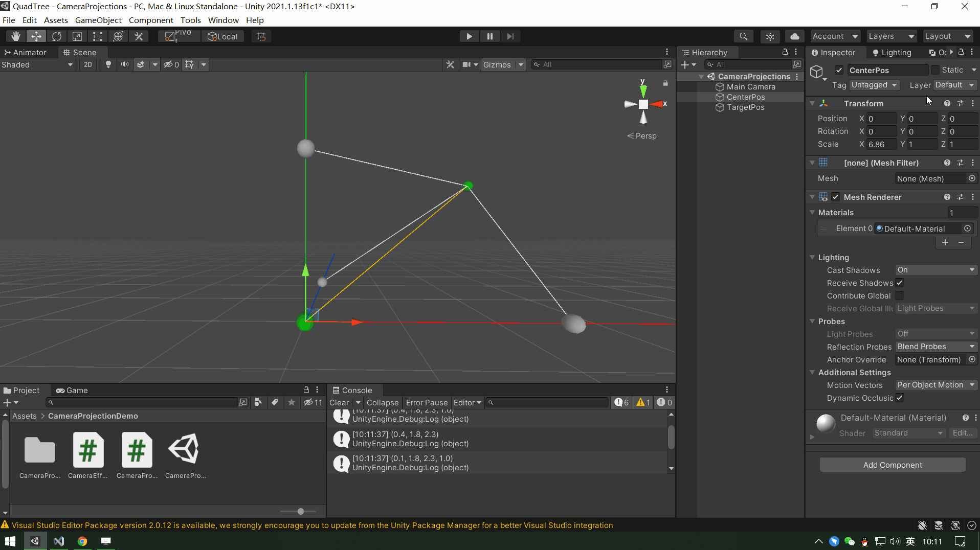Toggle scene Gizmos button
Image resolution: width=980 pixels, height=550 pixels.
[x=497, y=64]
